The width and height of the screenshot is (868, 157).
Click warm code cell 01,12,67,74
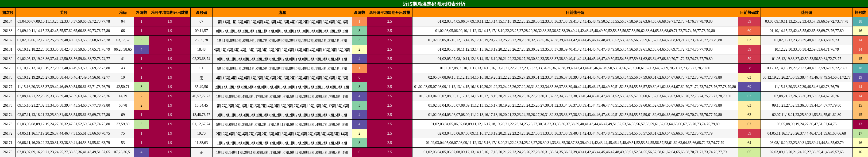click(201, 124)
